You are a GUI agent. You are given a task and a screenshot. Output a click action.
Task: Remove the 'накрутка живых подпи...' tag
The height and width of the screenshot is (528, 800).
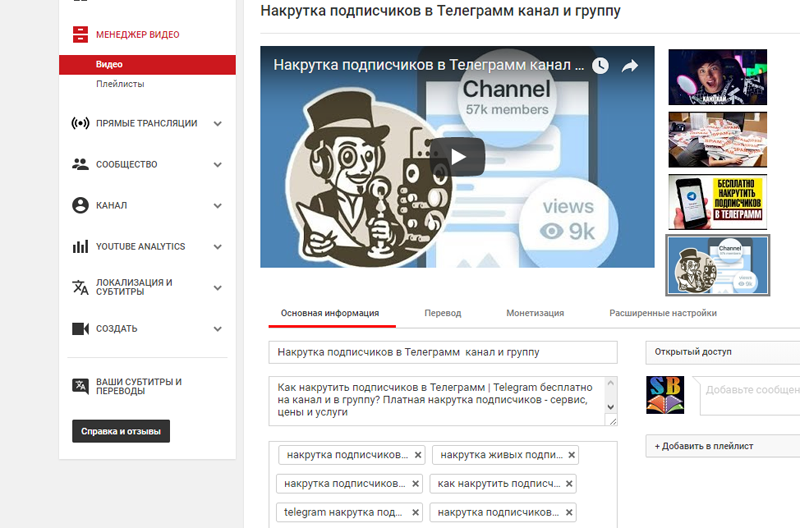(571, 455)
